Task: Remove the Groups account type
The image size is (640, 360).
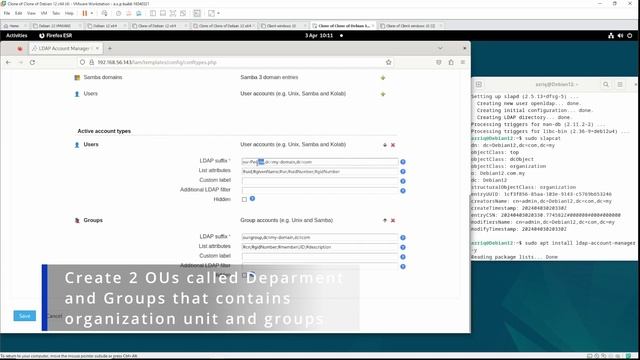Action: (393, 220)
